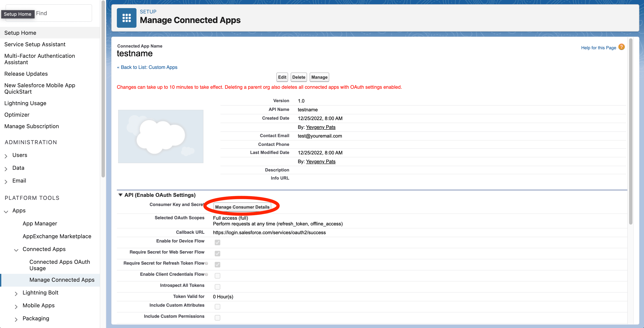Image resolution: width=644 pixels, height=328 pixels.
Task: Click Manage to configure app settings
Action: 319,77
